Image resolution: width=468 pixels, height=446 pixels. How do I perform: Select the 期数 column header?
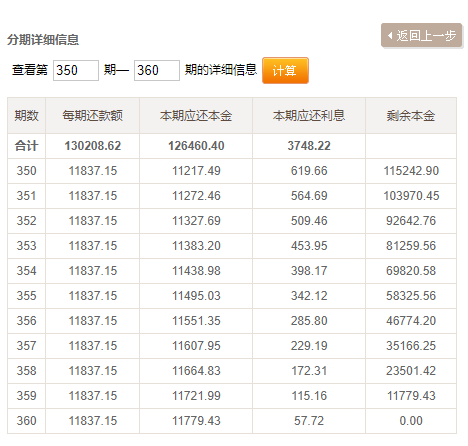pos(27,116)
